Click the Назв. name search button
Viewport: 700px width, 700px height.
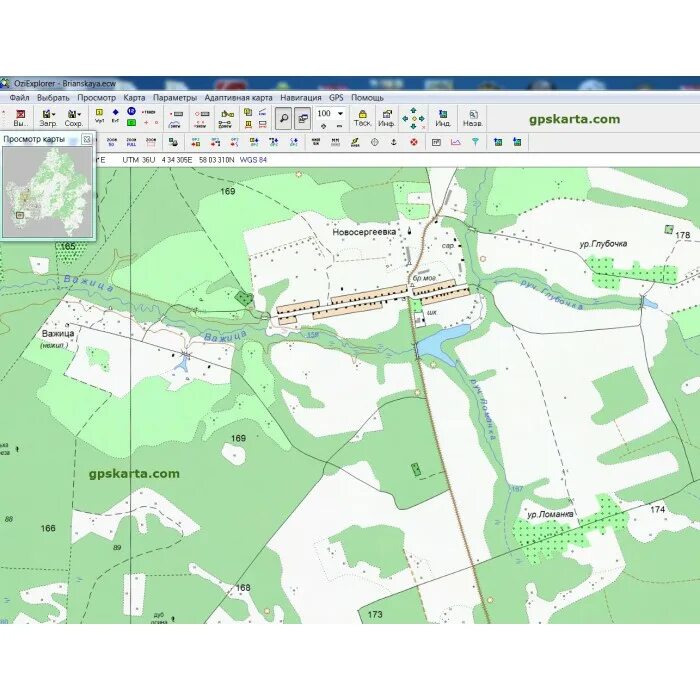point(472,118)
